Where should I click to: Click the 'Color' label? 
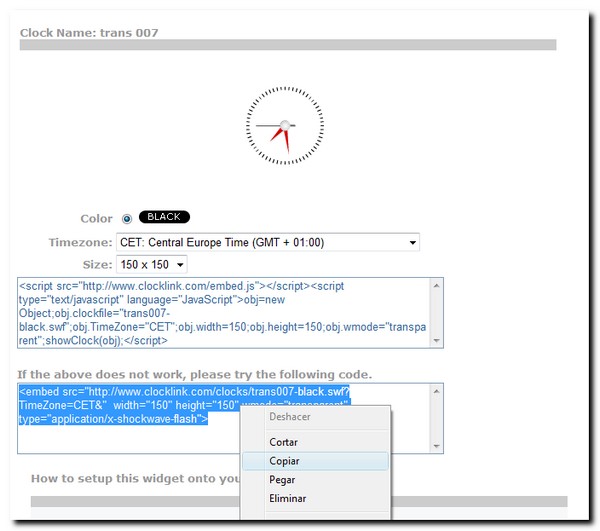(x=96, y=219)
